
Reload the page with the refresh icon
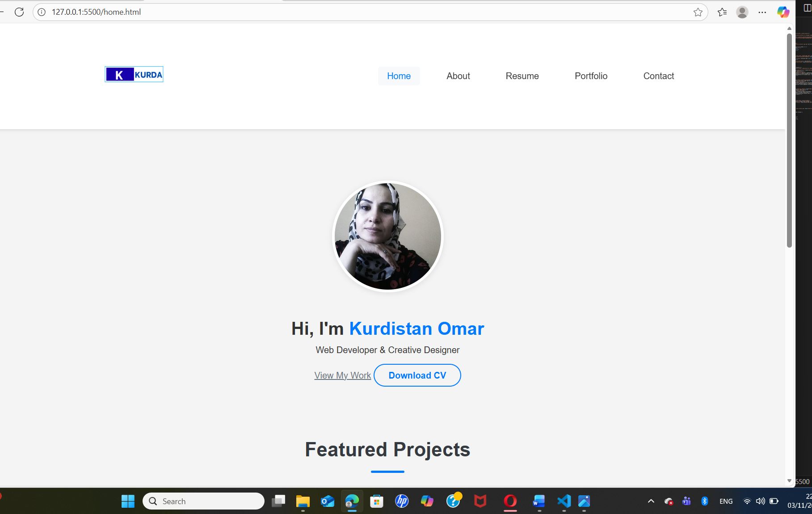[19, 12]
